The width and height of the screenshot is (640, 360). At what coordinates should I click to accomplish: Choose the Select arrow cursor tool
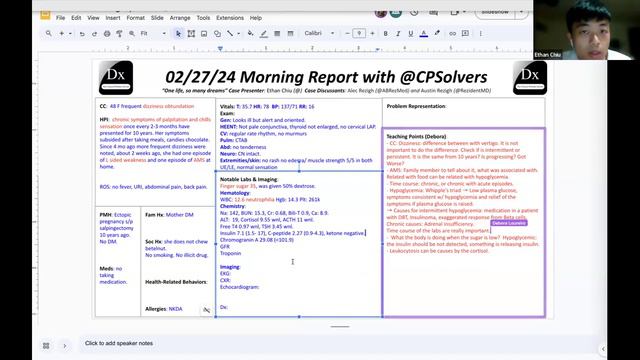click(x=178, y=33)
